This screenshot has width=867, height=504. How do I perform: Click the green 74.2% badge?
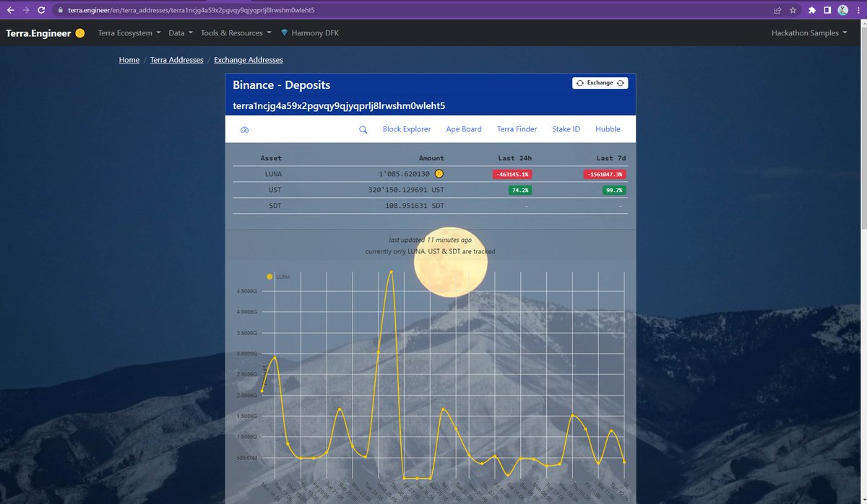(519, 190)
